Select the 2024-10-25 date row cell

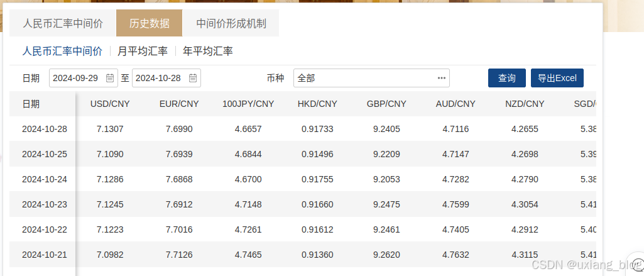coord(45,154)
